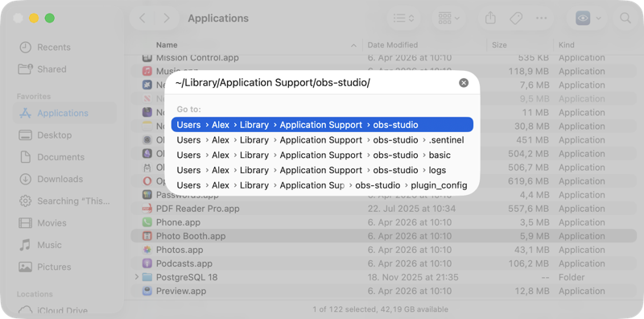This screenshot has width=644, height=319.
Task: Click the PDF Reader Pro.app icon
Action: (147, 209)
